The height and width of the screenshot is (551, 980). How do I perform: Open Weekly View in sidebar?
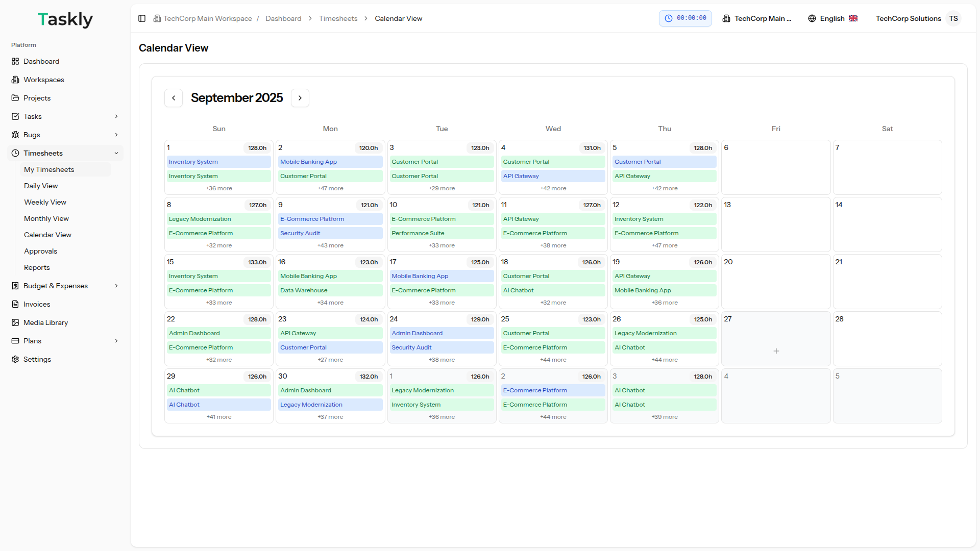(x=45, y=202)
